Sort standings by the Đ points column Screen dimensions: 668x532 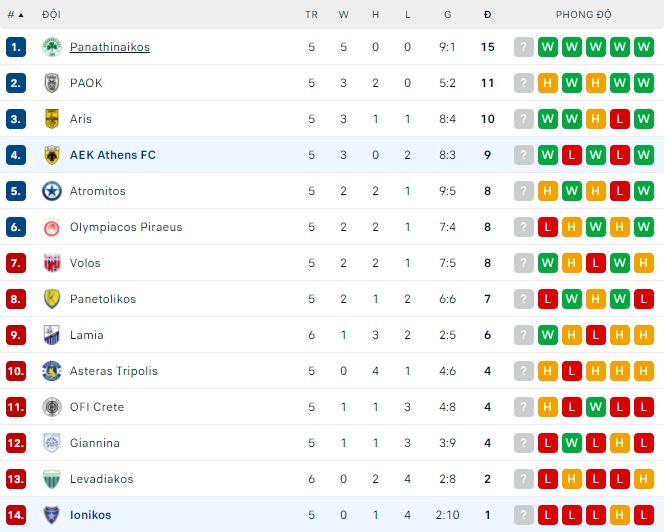[487, 15]
